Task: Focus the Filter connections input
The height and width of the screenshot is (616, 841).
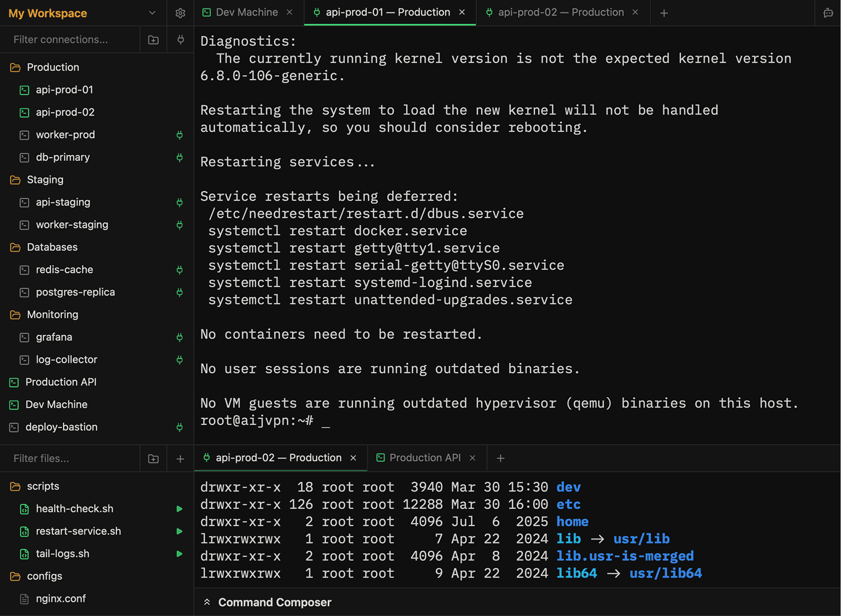Action: tap(70, 39)
